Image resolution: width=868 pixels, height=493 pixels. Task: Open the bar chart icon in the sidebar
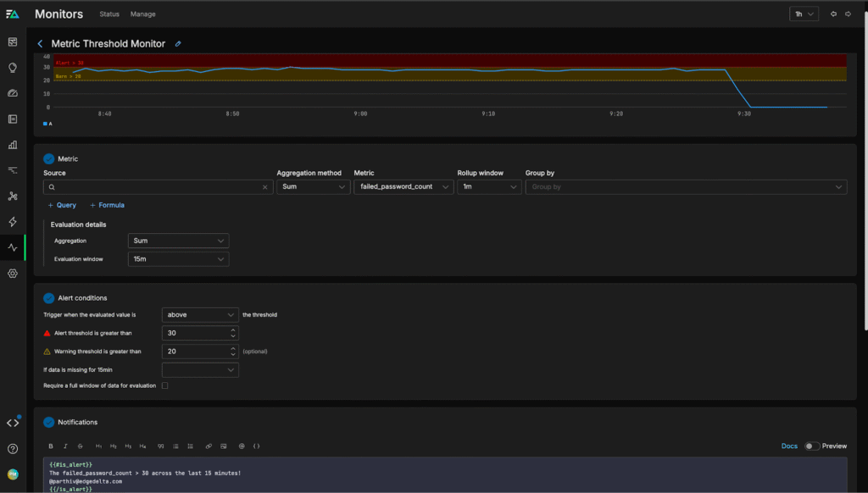13,145
